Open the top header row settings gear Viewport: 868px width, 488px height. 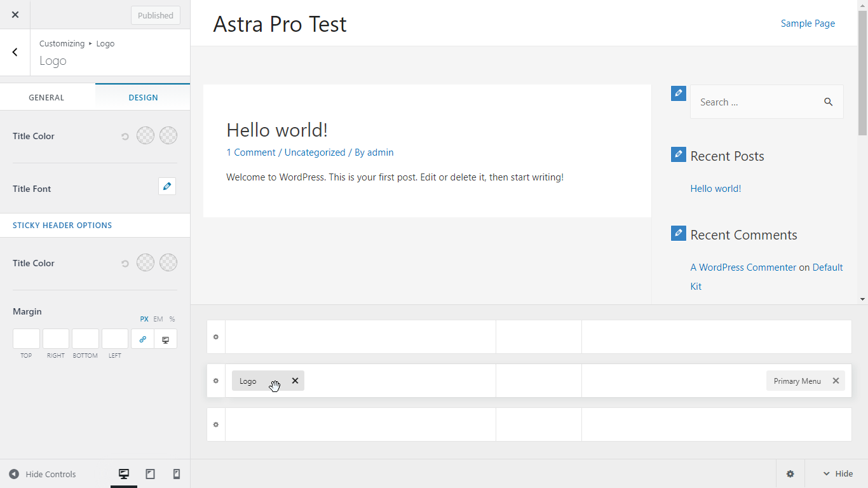pyautogui.click(x=216, y=337)
